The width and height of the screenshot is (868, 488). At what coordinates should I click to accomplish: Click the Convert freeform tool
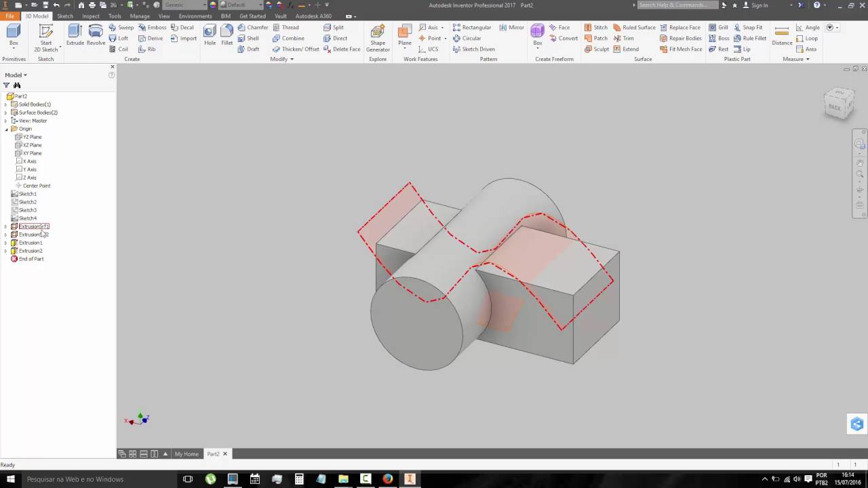564,38
